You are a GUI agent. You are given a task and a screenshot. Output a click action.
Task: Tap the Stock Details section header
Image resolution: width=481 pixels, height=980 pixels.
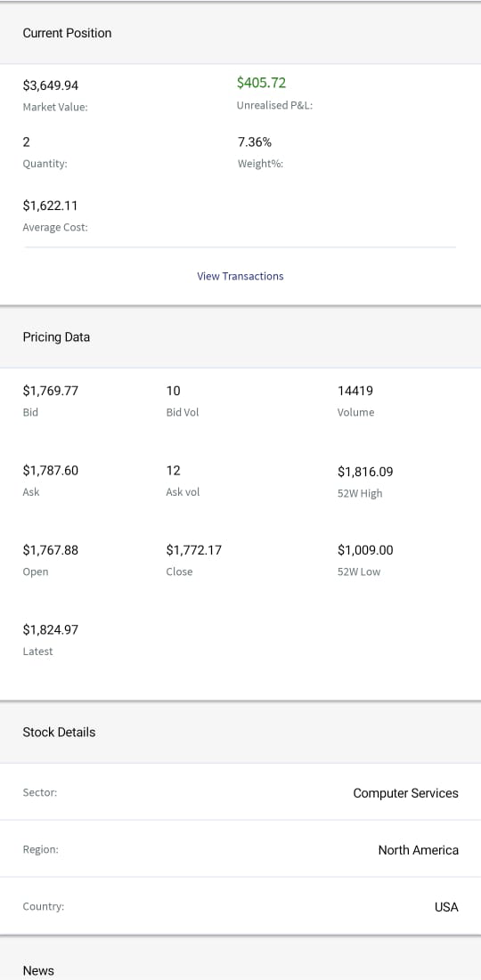tap(240, 732)
